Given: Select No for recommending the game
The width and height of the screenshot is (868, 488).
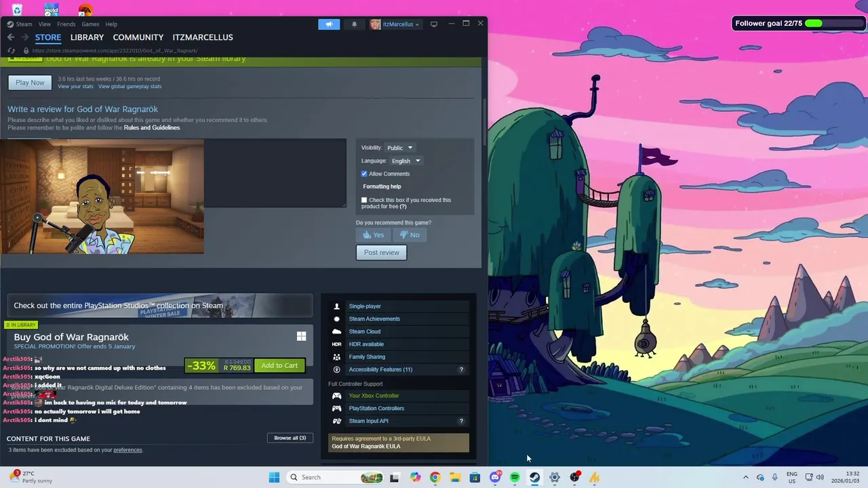Looking at the screenshot, I should point(410,235).
